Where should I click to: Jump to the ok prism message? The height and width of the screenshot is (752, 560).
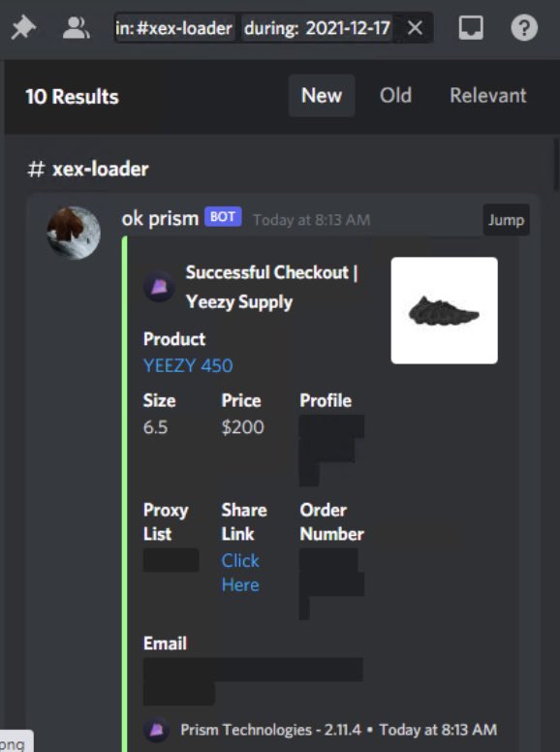[506, 220]
